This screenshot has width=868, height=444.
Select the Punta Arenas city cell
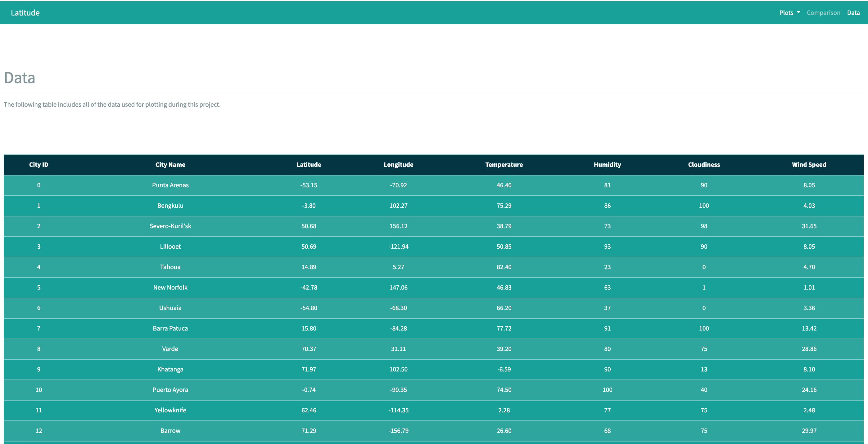pyautogui.click(x=170, y=185)
